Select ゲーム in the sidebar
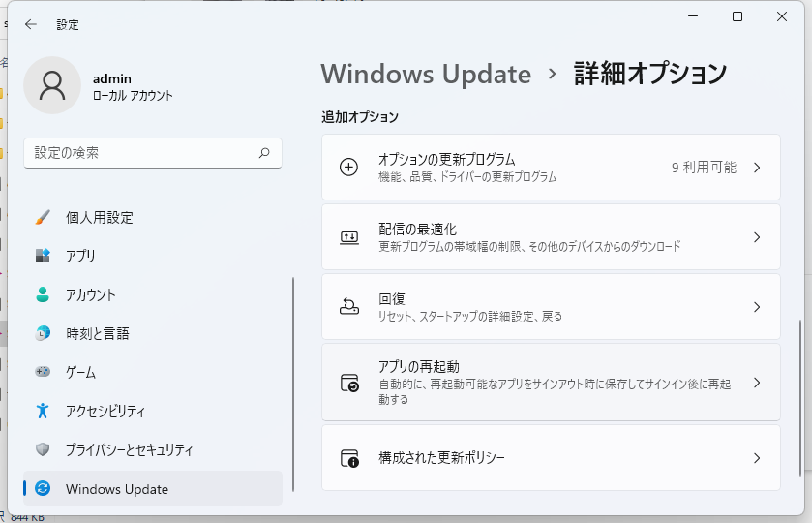Screen dimensions: 812x523 point(153,372)
